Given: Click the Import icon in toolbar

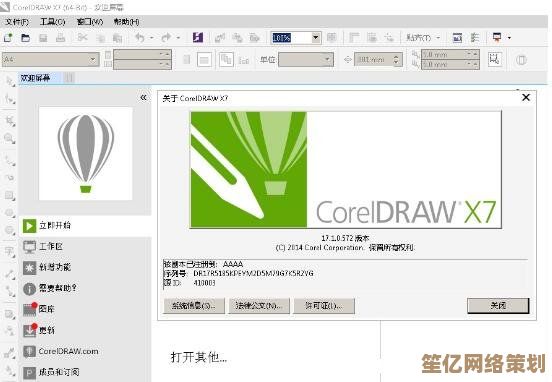Looking at the screenshot, I should click(x=220, y=38).
